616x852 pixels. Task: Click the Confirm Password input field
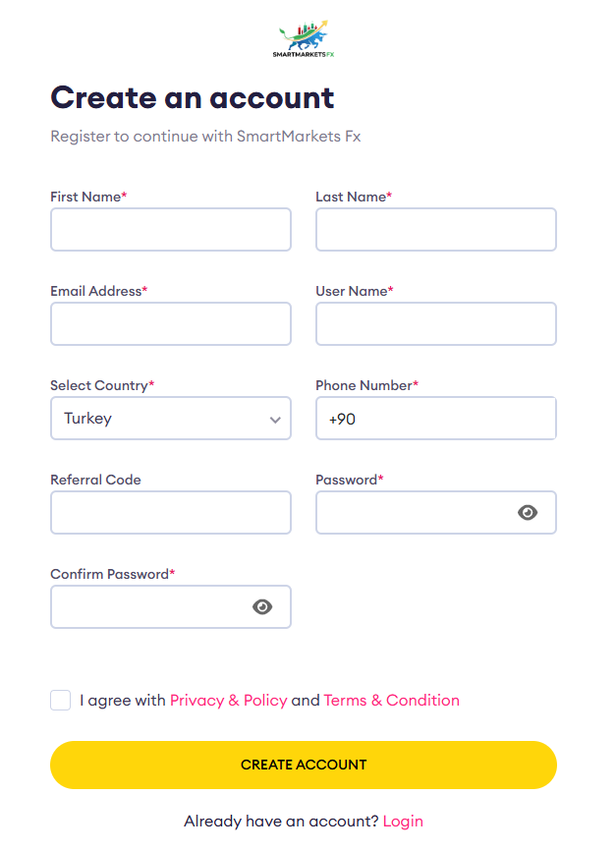pyautogui.click(x=147, y=607)
